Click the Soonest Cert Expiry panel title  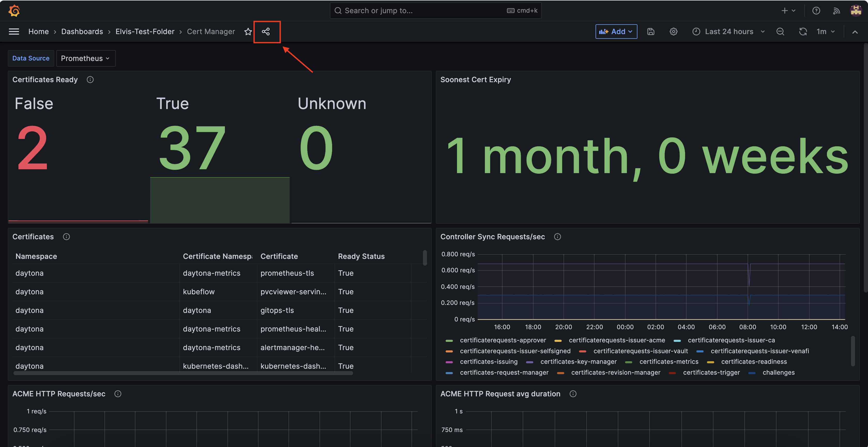(475, 80)
